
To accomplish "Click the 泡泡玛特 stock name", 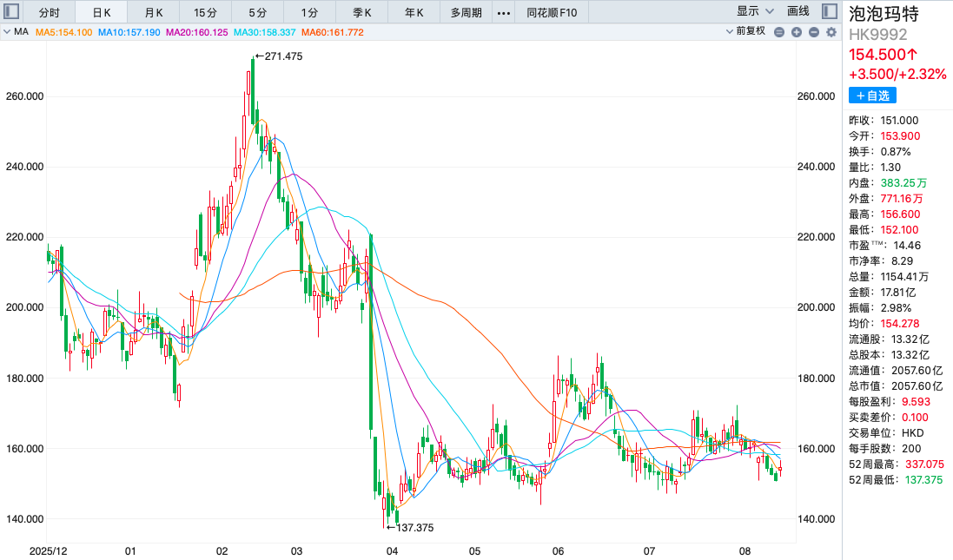I will (884, 14).
